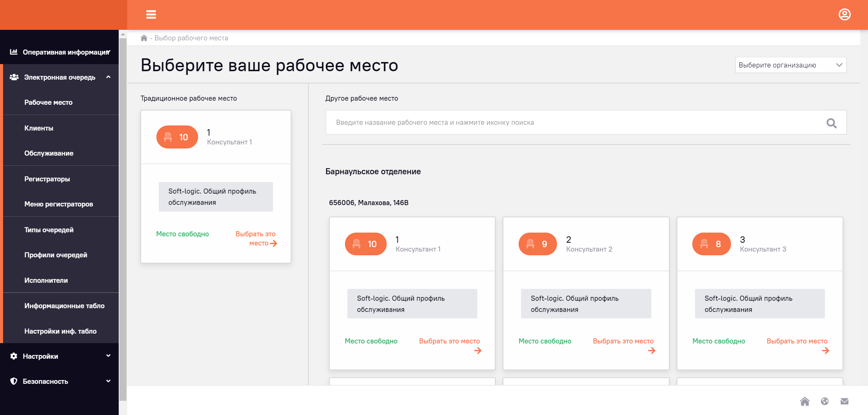Click the orange 10 seat badge in traditional workplace
This screenshot has width=868, height=415.
(177, 137)
